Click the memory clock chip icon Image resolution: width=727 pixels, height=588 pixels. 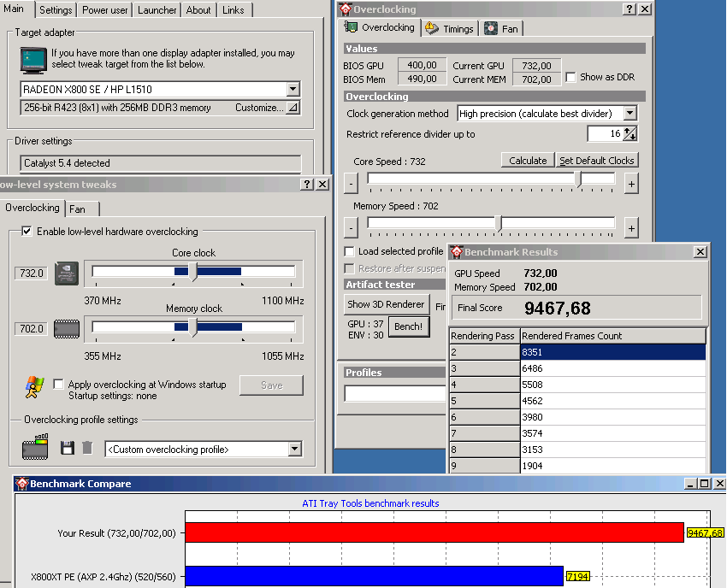click(67, 328)
